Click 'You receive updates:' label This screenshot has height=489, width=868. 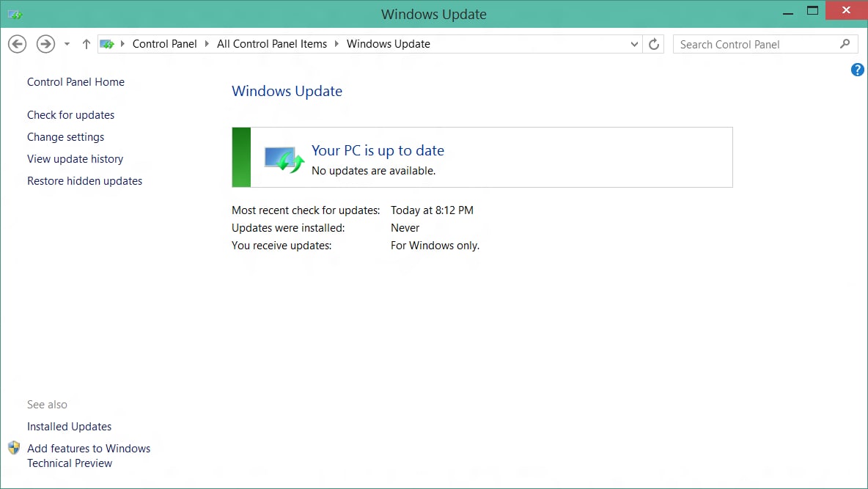tap(282, 246)
